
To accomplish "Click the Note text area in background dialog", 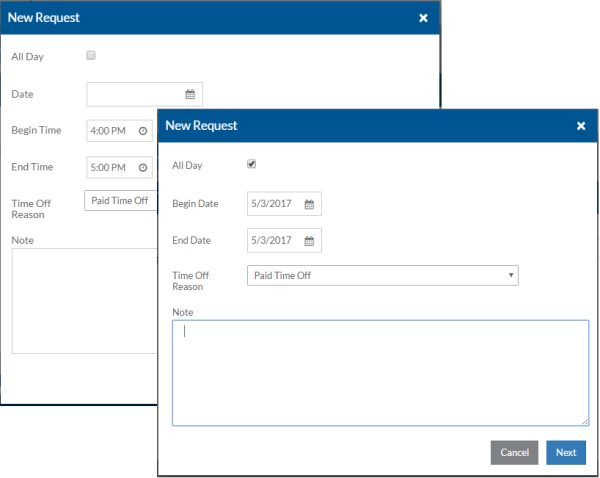I will click(84, 300).
